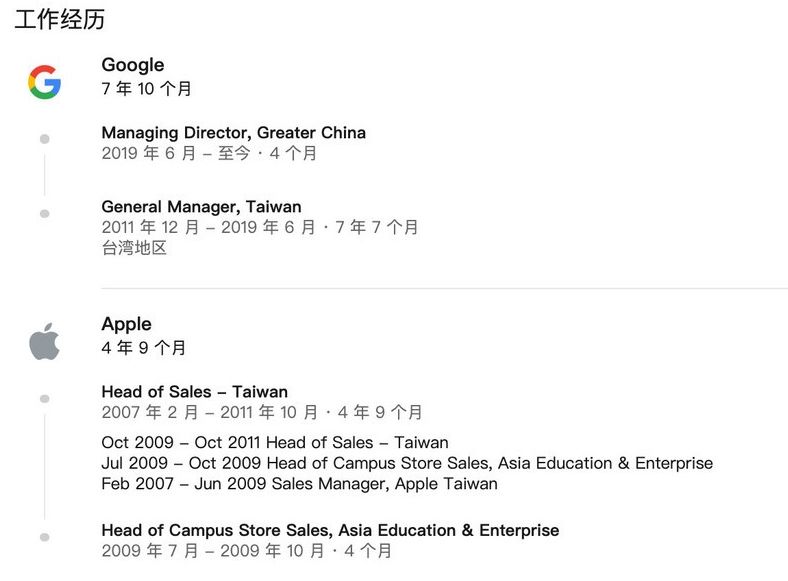Click the 2019 年 6 月 – 至今 date range
Screen dimensions: 788x581
point(182,154)
